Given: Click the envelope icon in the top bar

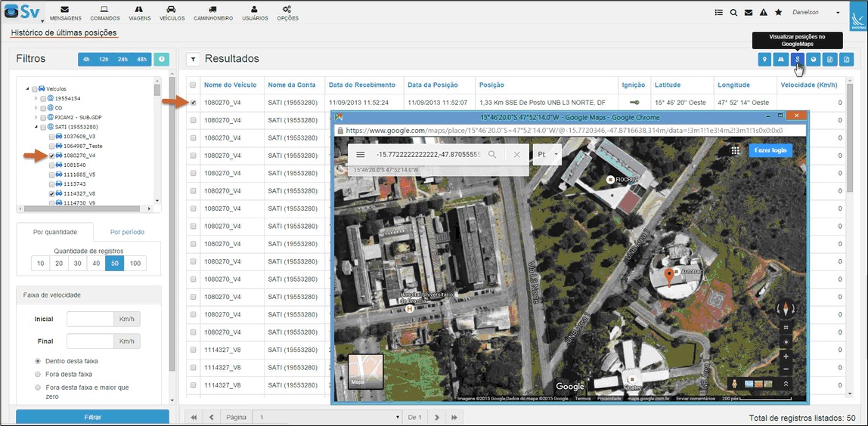Looking at the screenshot, I should click(749, 12).
